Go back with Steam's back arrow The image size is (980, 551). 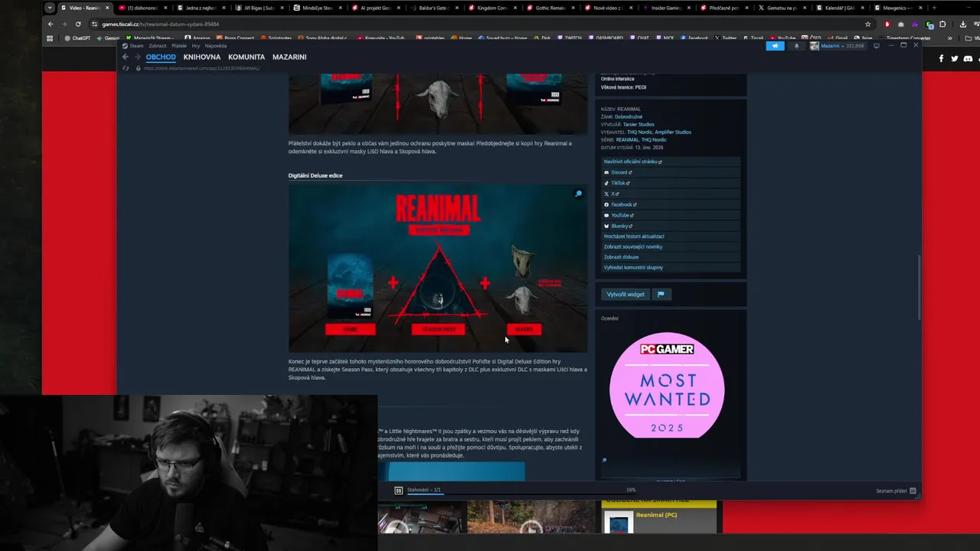tap(126, 57)
